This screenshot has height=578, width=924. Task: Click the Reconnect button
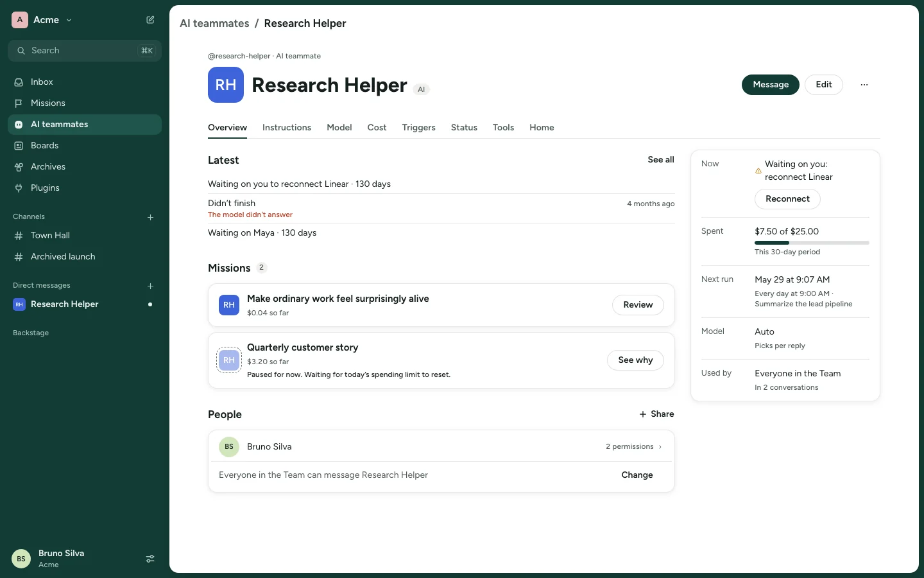click(x=787, y=199)
